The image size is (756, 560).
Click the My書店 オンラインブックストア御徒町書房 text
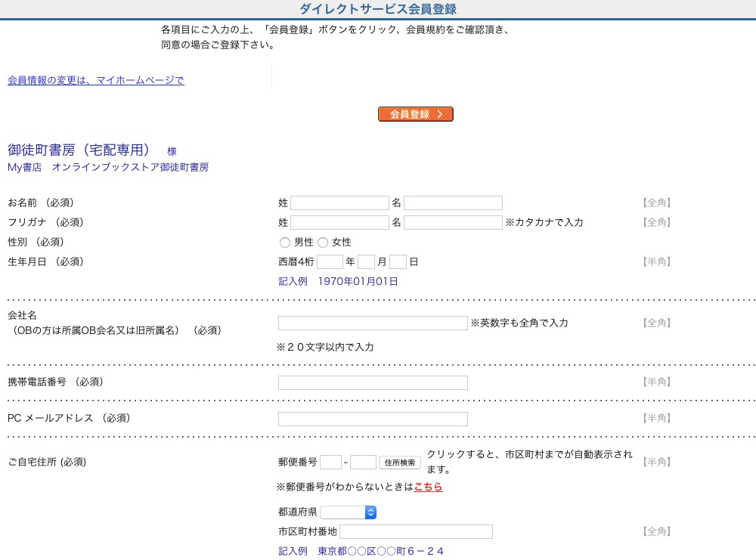tap(108, 167)
